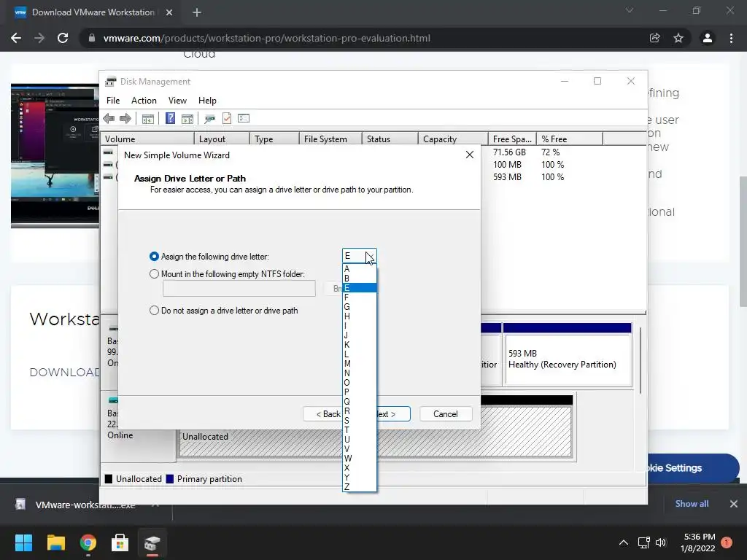Close the VMware Workstation browser tab
This screenshot has width=747, height=560.
pos(169,12)
